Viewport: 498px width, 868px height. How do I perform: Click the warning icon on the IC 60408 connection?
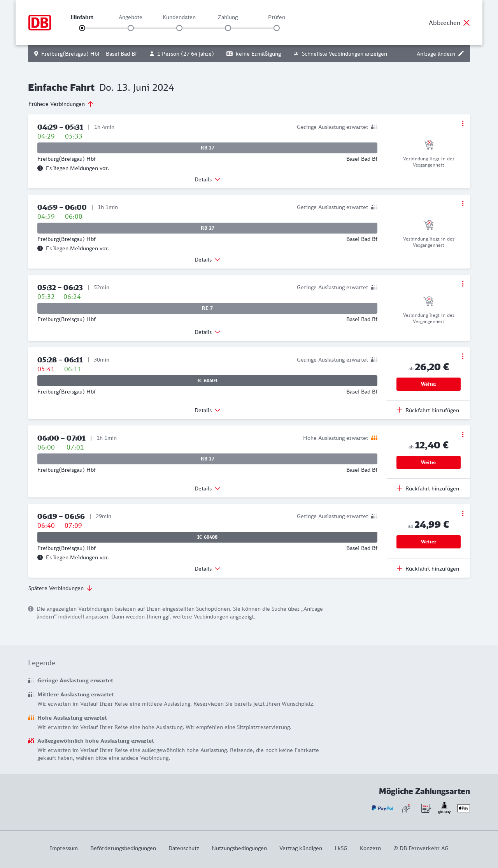[x=40, y=557]
